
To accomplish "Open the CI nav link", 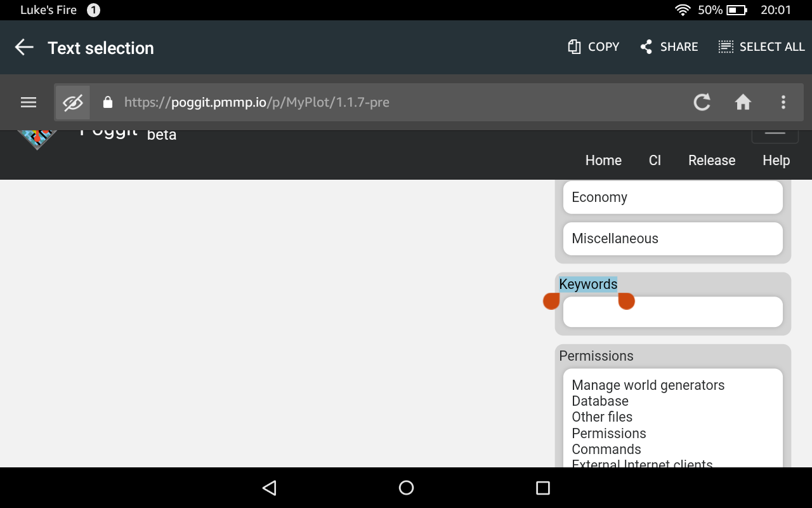I will pyautogui.click(x=655, y=161).
